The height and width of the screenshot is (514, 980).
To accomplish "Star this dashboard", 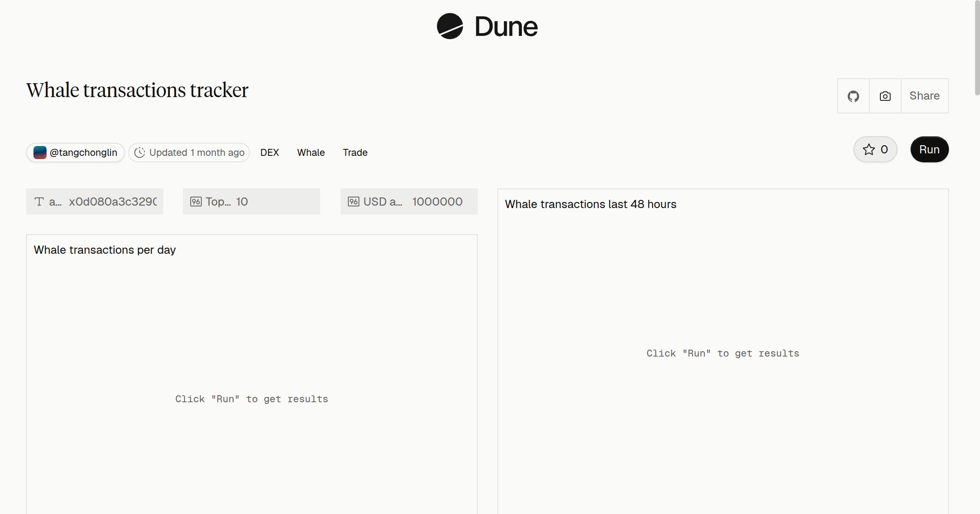I will (x=875, y=149).
